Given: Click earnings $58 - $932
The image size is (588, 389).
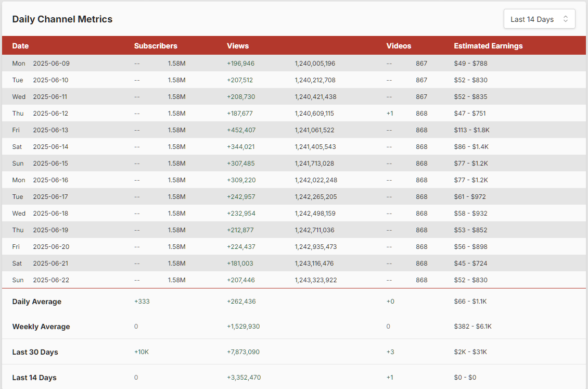Looking at the screenshot, I should click(470, 214).
